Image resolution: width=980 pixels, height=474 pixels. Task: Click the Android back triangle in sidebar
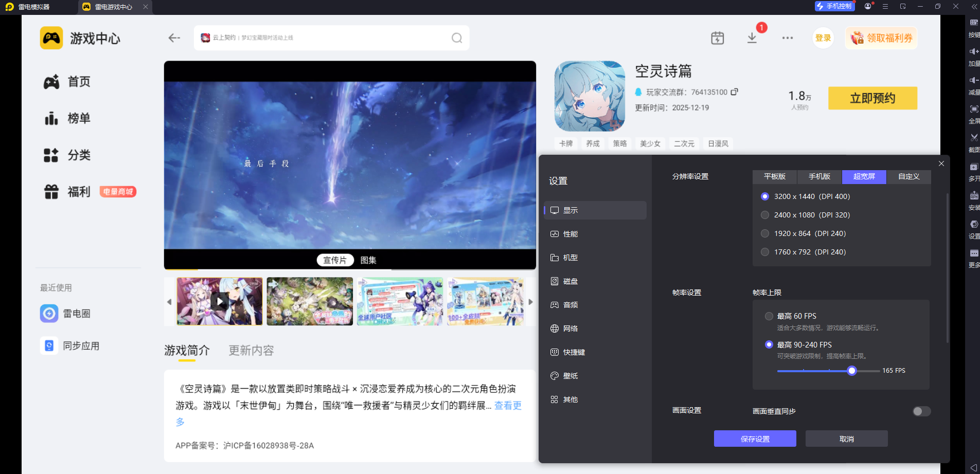pos(973,467)
